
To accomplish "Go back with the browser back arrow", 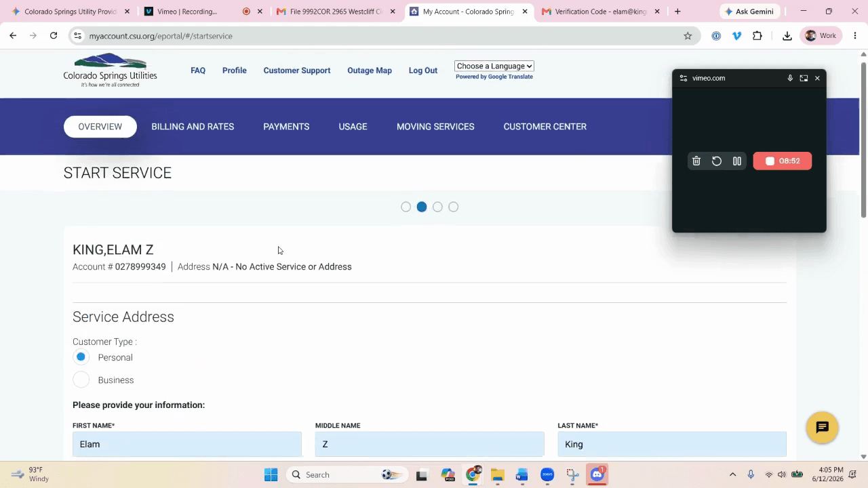I will point(13,36).
